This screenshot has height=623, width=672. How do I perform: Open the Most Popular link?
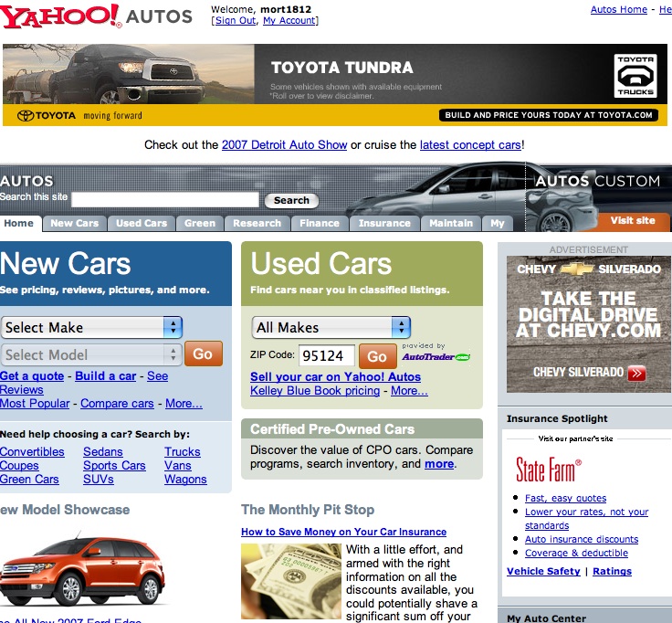click(x=35, y=404)
